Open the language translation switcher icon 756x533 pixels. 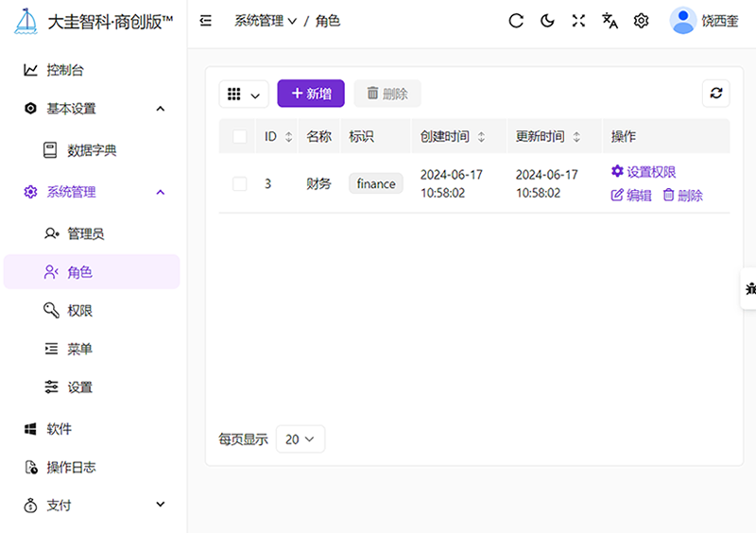pyautogui.click(x=610, y=21)
